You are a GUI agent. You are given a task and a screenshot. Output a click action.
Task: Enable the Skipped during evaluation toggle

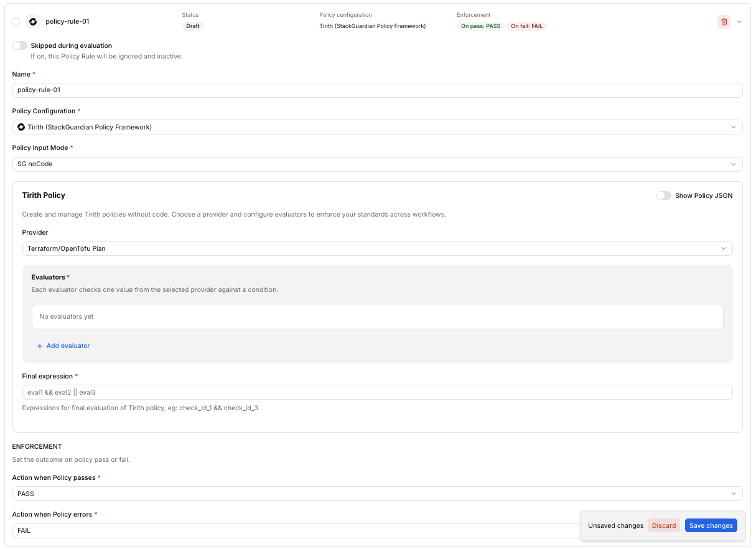[20, 45]
